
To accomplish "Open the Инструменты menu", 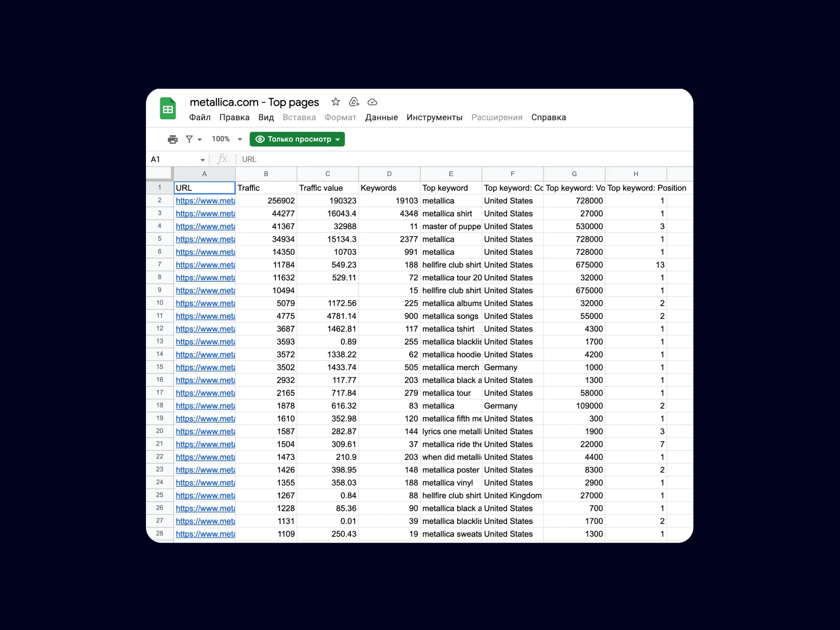I will (x=434, y=118).
